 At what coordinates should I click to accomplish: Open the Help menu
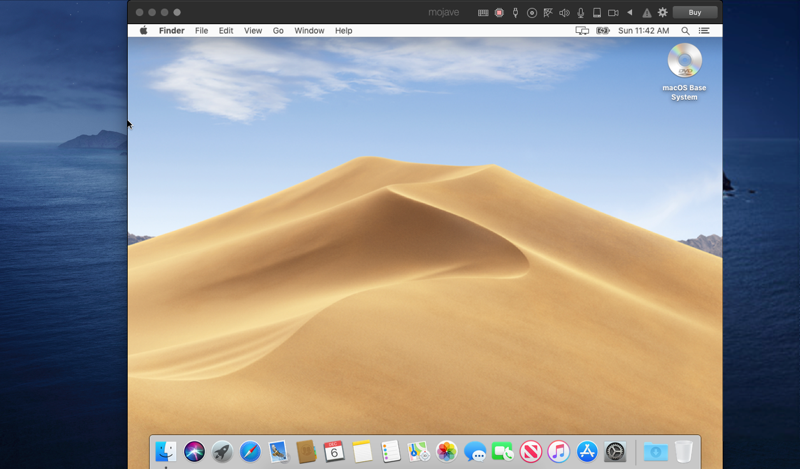(x=343, y=31)
